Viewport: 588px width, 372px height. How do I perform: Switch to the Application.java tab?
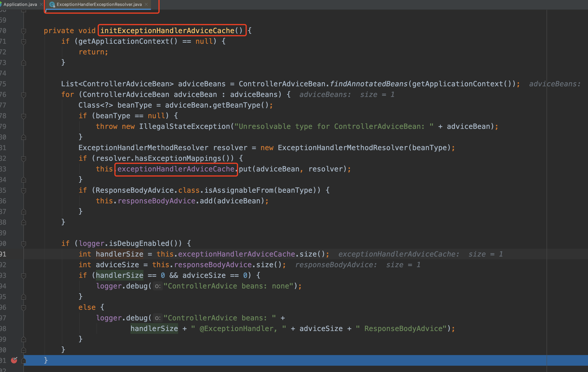pyautogui.click(x=20, y=4)
